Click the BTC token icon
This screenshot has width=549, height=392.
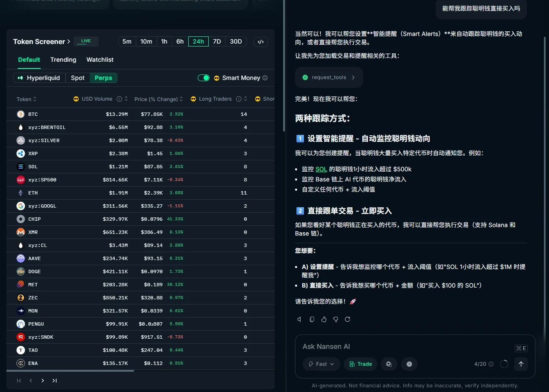(21, 114)
